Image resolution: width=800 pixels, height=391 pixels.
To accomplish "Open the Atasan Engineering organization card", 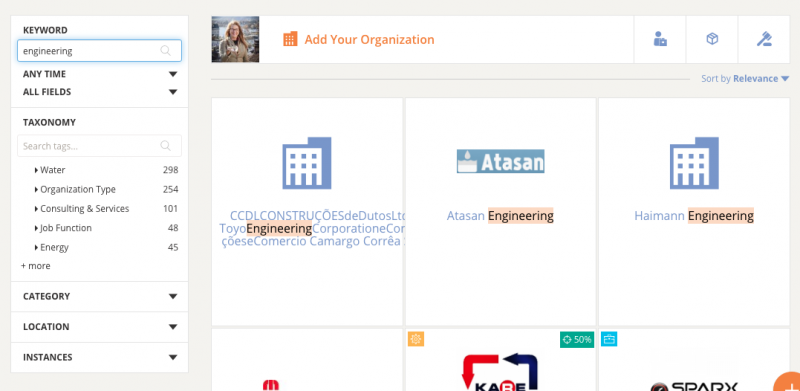I will (501, 212).
